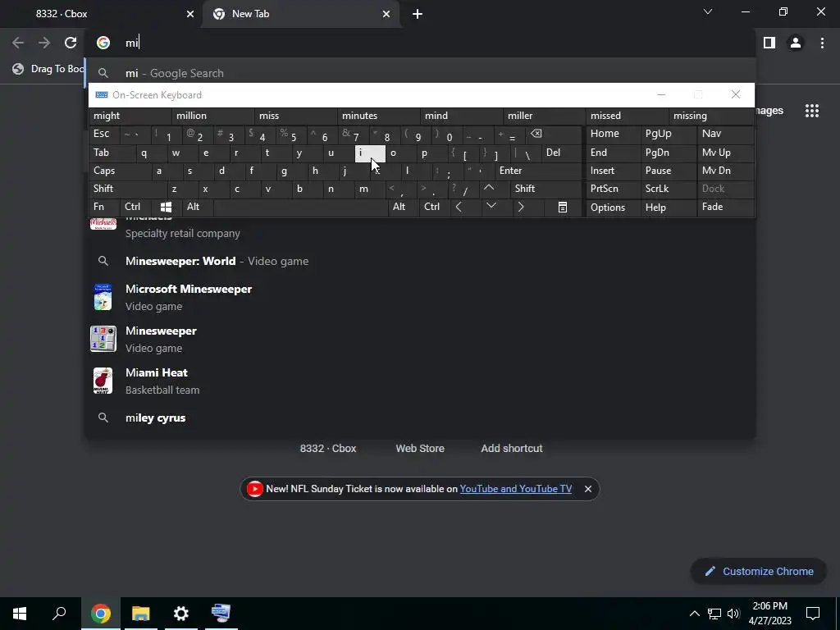Tap the PrtScn key
Screen dimensions: 840x630
(613, 189)
